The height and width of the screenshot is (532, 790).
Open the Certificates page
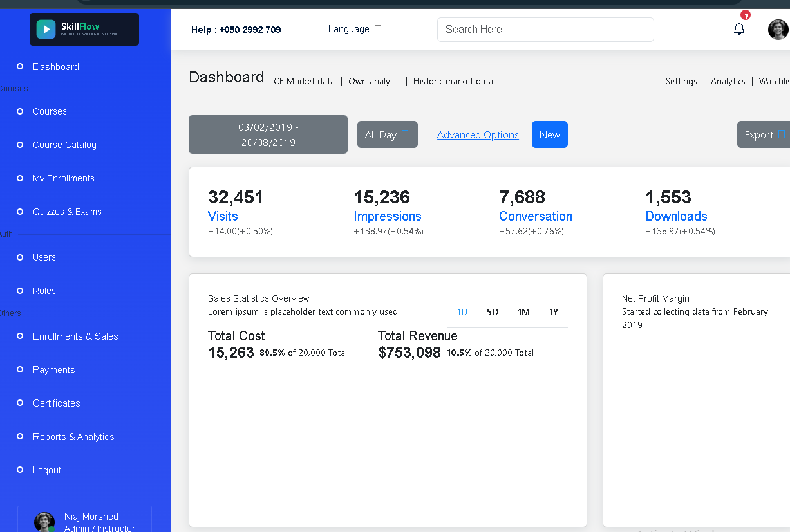[x=57, y=403]
